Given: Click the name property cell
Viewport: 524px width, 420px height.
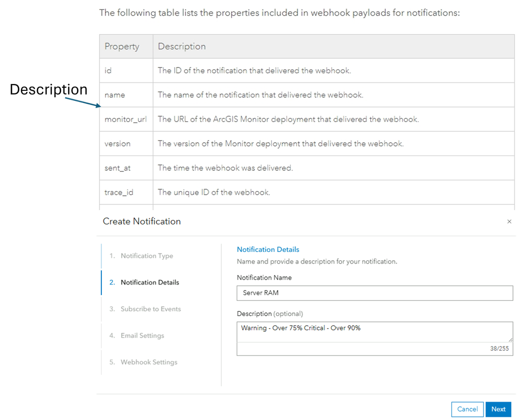Looking at the screenshot, I should [x=114, y=95].
